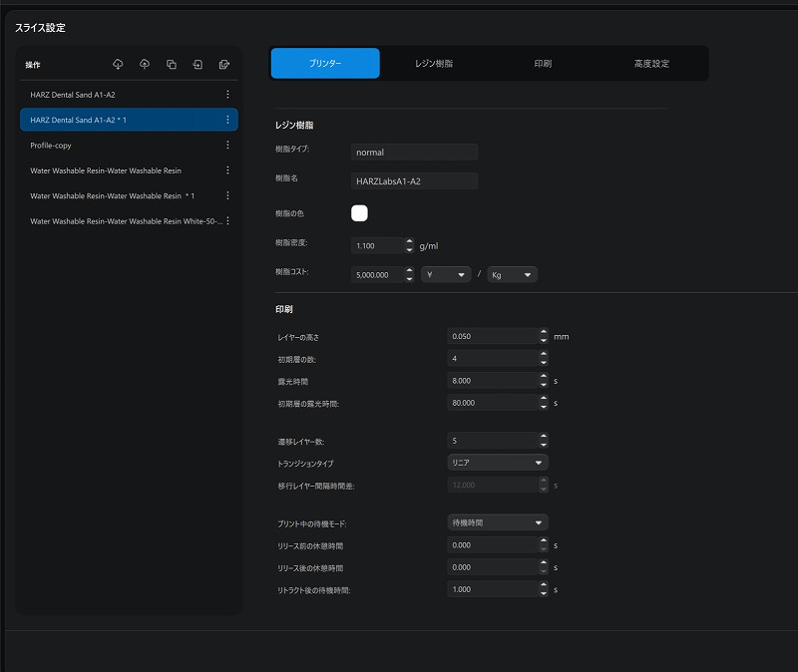The width and height of the screenshot is (798, 672).
Task: Open the three-dot menu for the first HARZ Dental Sand A1-A2 profile
Action: pos(227,95)
